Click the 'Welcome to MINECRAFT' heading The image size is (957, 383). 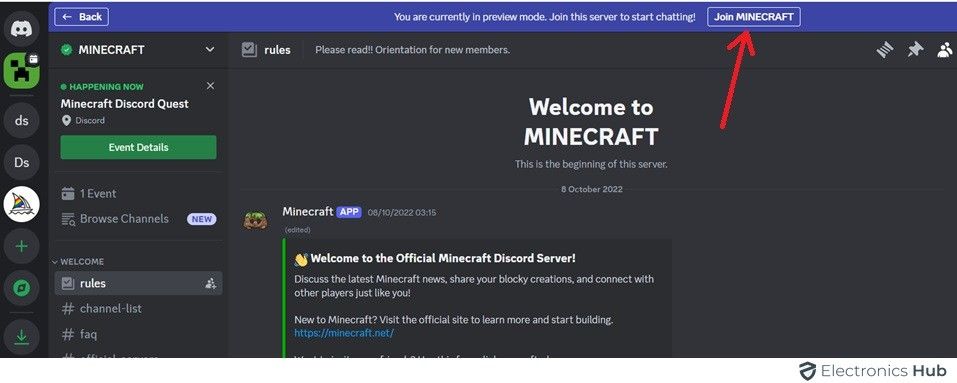pos(591,121)
